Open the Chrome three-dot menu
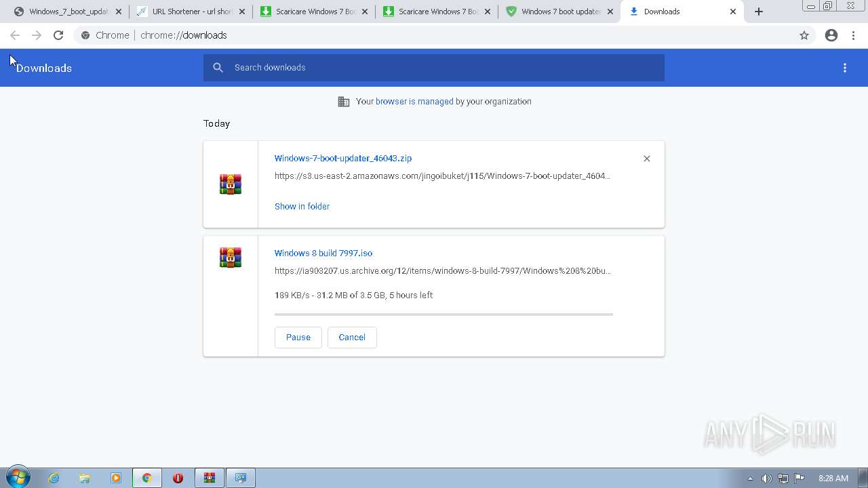Image resolution: width=868 pixels, height=488 pixels. point(853,35)
